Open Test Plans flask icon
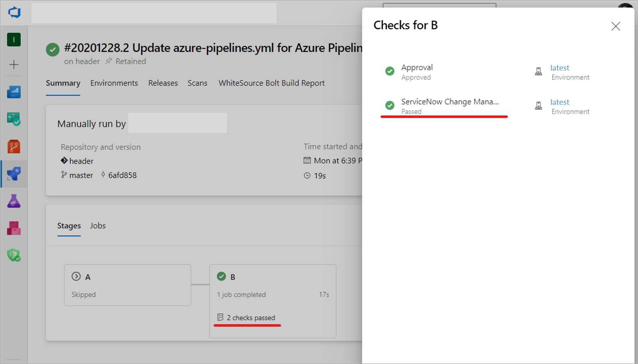 [x=14, y=201]
